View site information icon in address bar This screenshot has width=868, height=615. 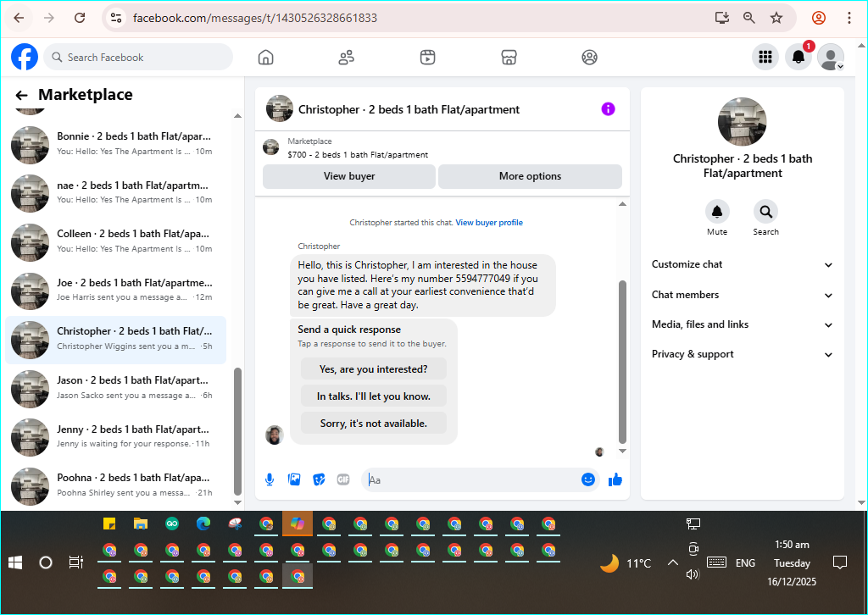click(x=115, y=18)
